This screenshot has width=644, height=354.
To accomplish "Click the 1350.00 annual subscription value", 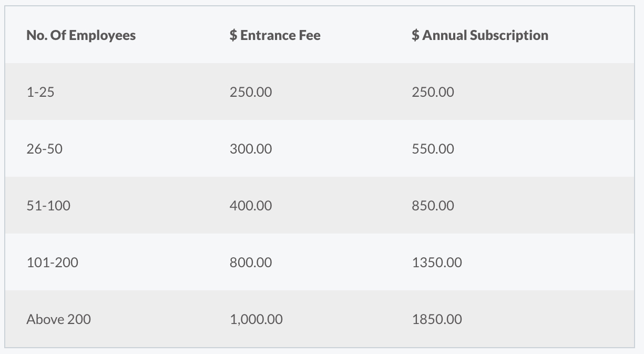I will pos(437,262).
